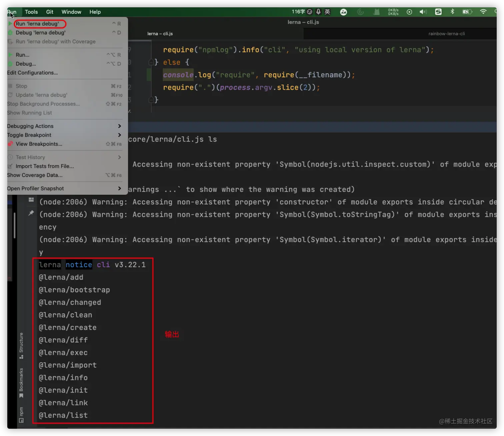Click the '@lerna/clean' output line
The width and height of the screenshot is (504, 436).
tap(65, 315)
